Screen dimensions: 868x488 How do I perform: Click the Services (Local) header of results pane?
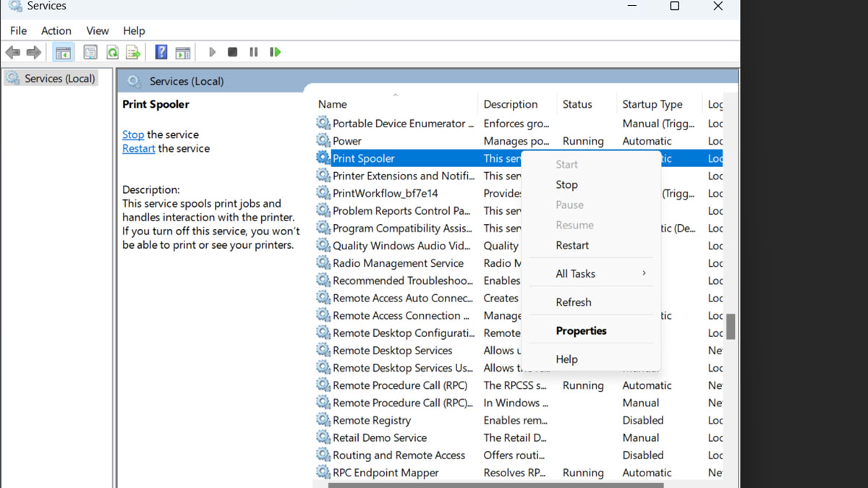187,81
